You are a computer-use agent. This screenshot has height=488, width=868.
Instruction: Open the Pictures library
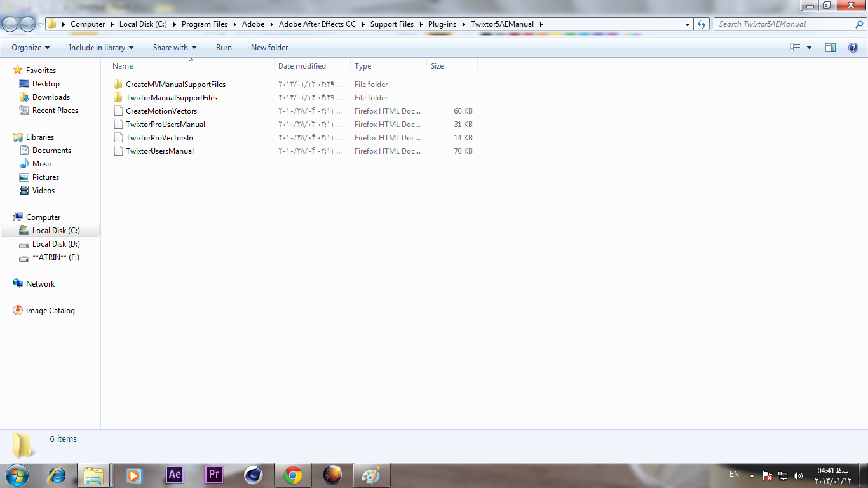pos(46,177)
